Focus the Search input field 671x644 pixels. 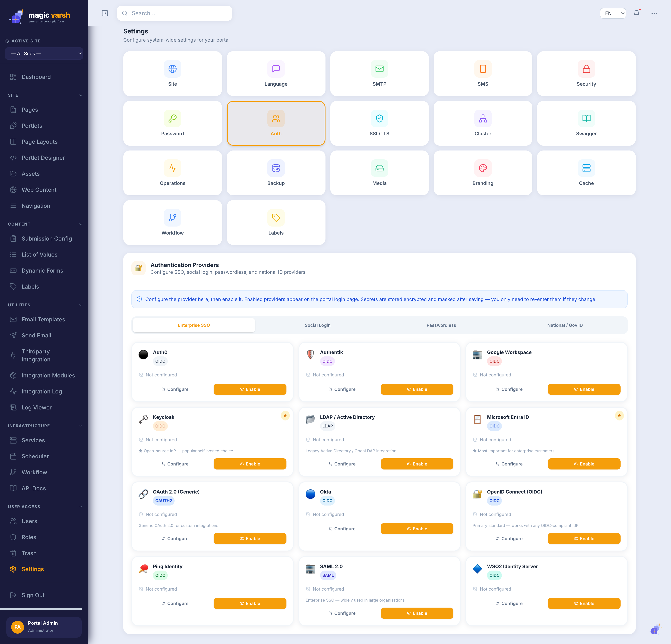pyautogui.click(x=175, y=13)
